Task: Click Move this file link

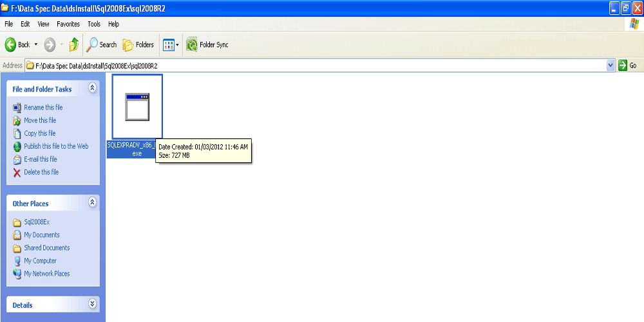Action: tap(40, 120)
